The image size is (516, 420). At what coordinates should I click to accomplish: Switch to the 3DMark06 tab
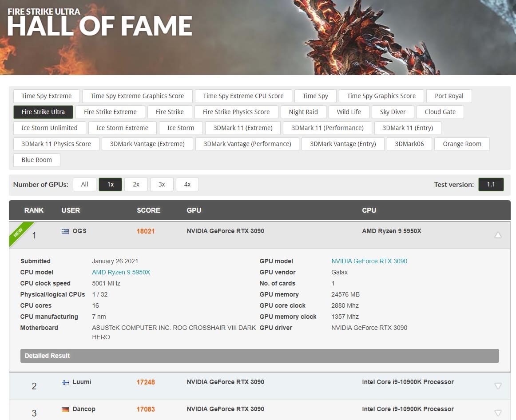[409, 144]
